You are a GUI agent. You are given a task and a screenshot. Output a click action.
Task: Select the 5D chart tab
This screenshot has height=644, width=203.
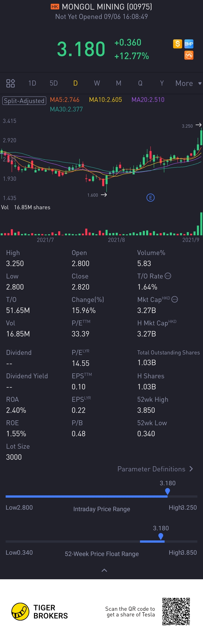[x=54, y=83]
